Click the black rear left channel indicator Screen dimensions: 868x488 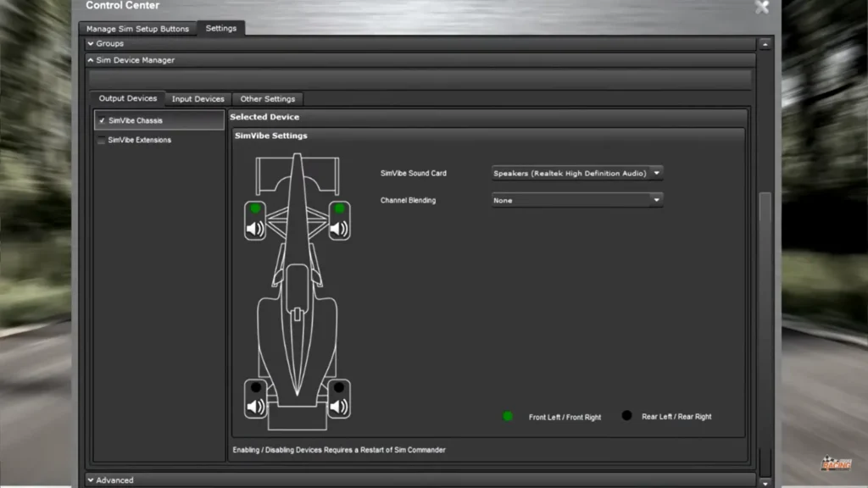[x=256, y=386]
